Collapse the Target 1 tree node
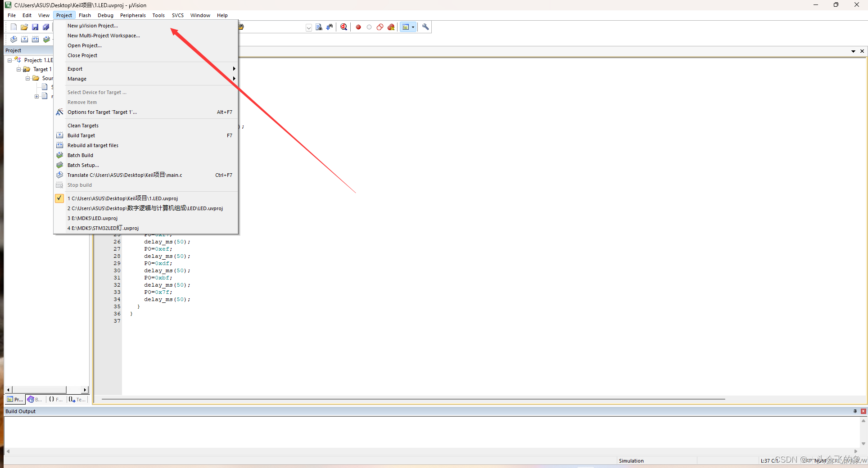The width and height of the screenshot is (868, 468). coord(18,69)
